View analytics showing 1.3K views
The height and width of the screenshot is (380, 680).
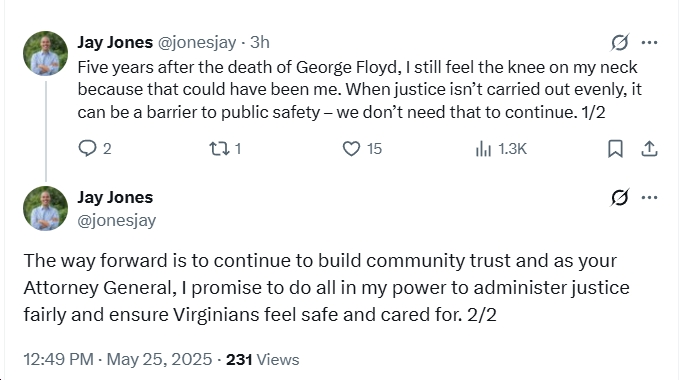coord(501,149)
